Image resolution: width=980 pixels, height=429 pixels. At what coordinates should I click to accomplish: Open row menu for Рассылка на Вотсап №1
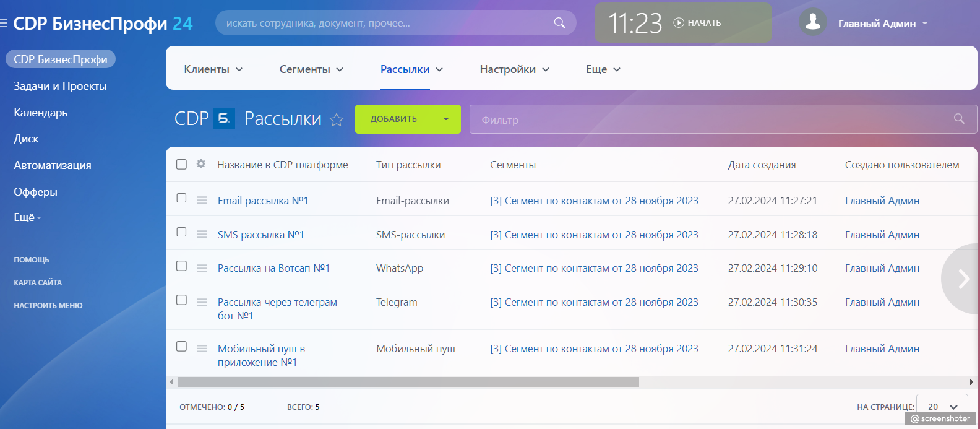point(202,268)
